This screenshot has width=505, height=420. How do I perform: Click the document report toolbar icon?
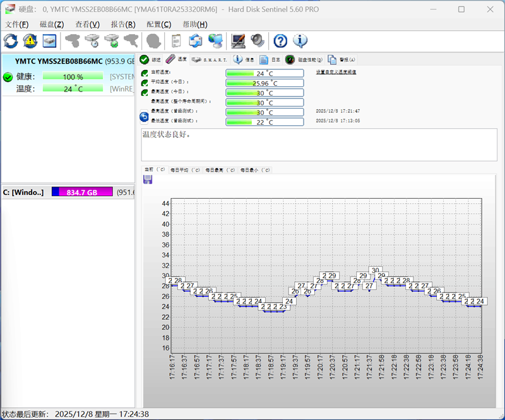pos(177,41)
